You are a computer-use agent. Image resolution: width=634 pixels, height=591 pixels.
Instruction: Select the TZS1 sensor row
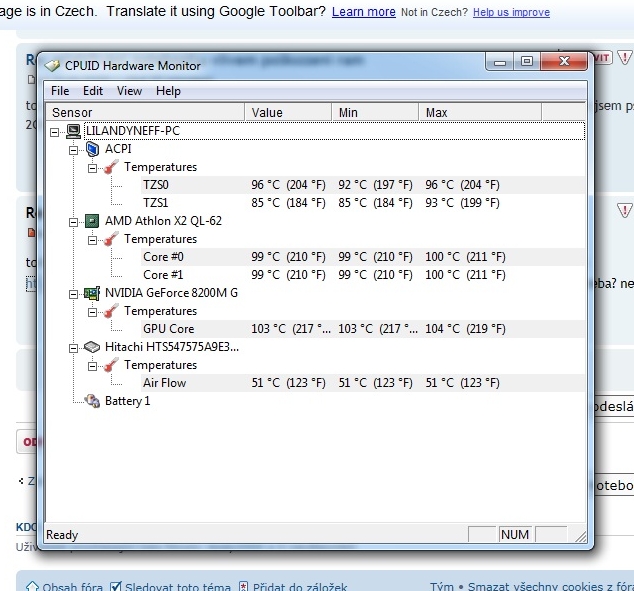[363, 203]
